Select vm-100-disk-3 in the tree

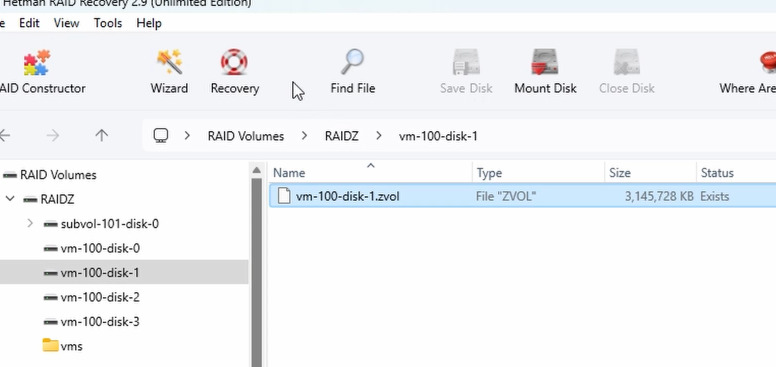click(100, 322)
